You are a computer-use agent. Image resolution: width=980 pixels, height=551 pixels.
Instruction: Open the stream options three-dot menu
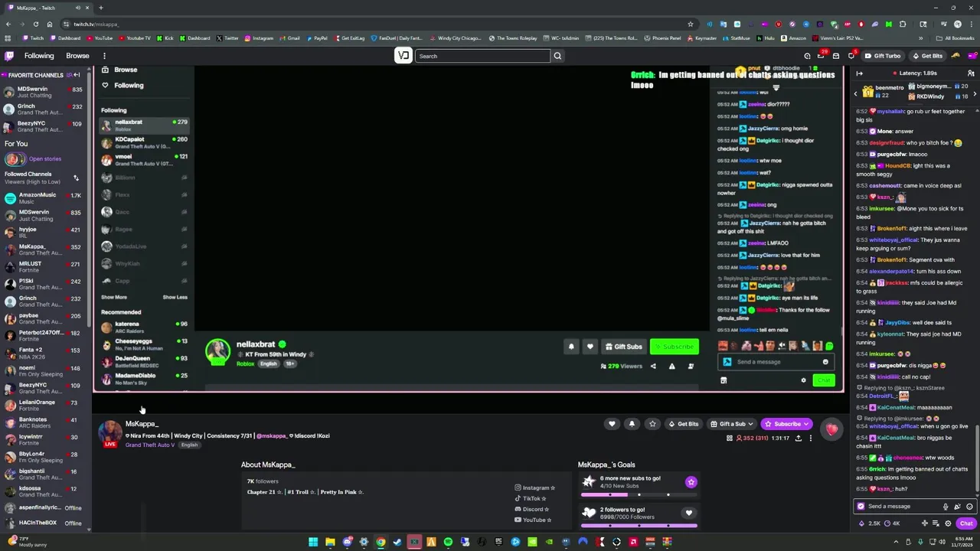coord(811,439)
